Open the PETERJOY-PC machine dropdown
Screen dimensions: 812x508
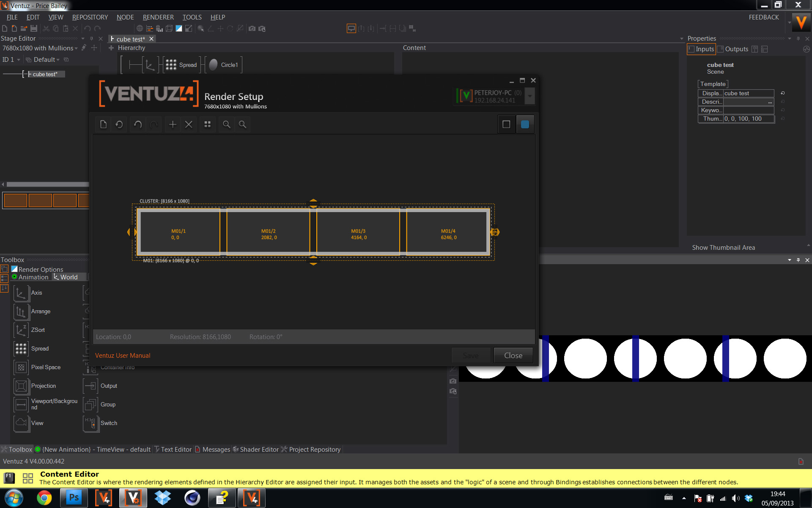point(530,96)
